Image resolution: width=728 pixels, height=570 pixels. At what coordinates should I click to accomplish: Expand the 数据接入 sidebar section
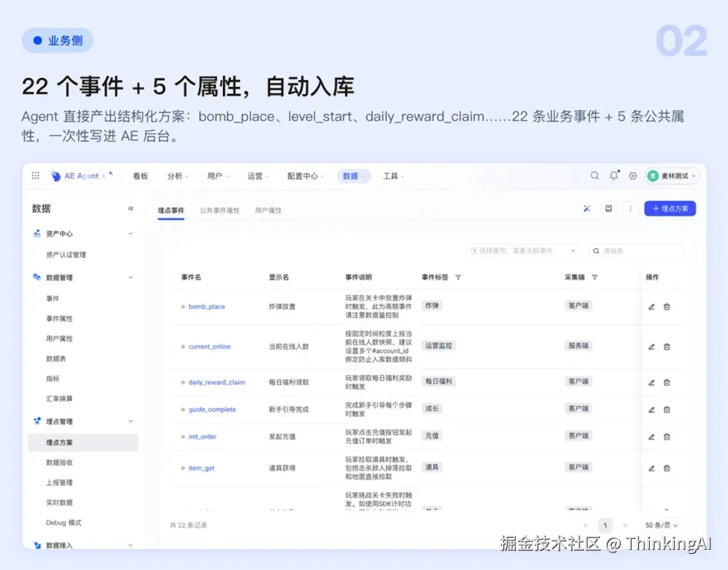tap(131, 545)
